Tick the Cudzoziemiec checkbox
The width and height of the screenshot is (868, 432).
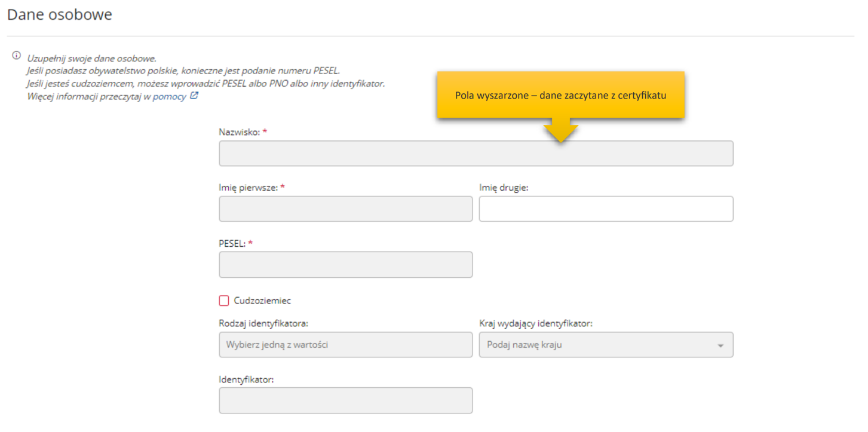click(224, 301)
